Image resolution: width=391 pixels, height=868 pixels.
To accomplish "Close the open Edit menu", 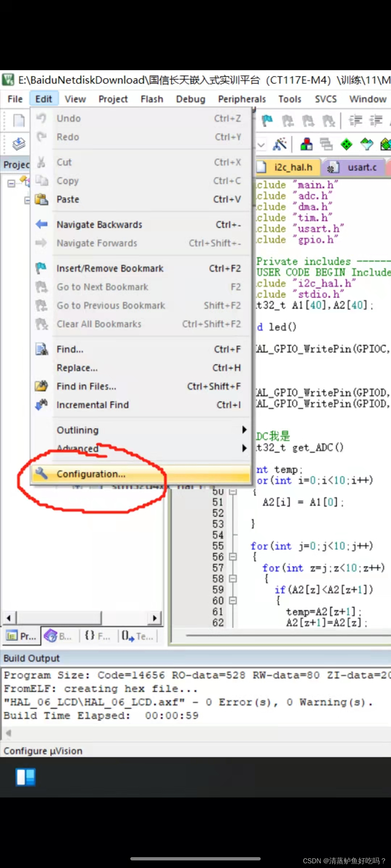I will click(44, 99).
